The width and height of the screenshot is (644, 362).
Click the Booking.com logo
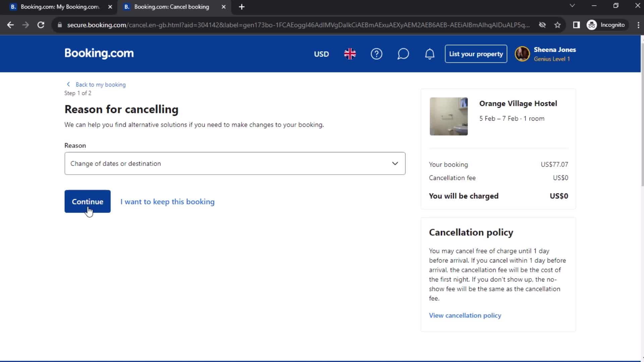click(99, 53)
